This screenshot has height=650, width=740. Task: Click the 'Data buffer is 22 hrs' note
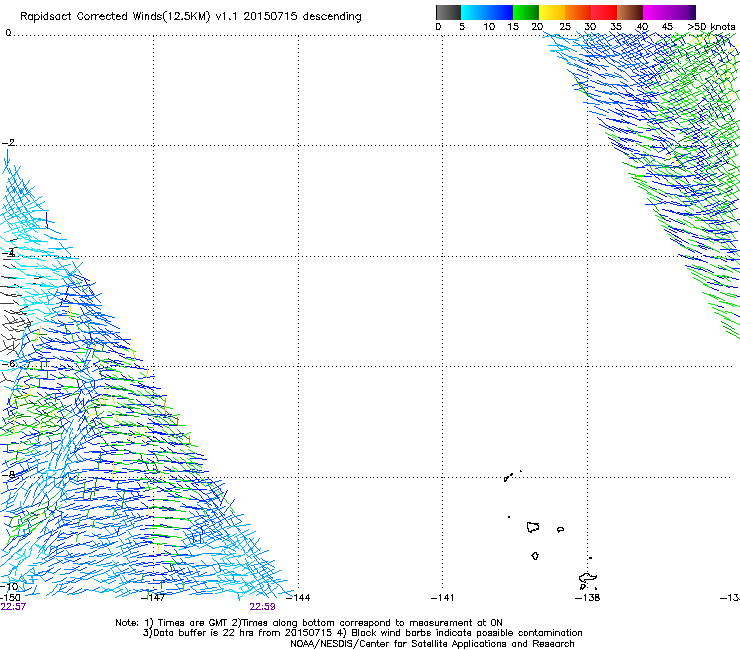(x=362, y=633)
